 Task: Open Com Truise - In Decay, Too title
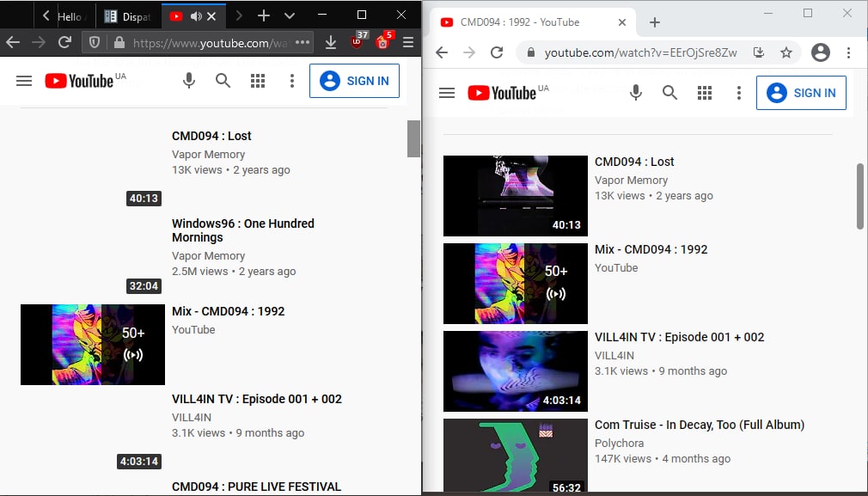[x=700, y=425]
